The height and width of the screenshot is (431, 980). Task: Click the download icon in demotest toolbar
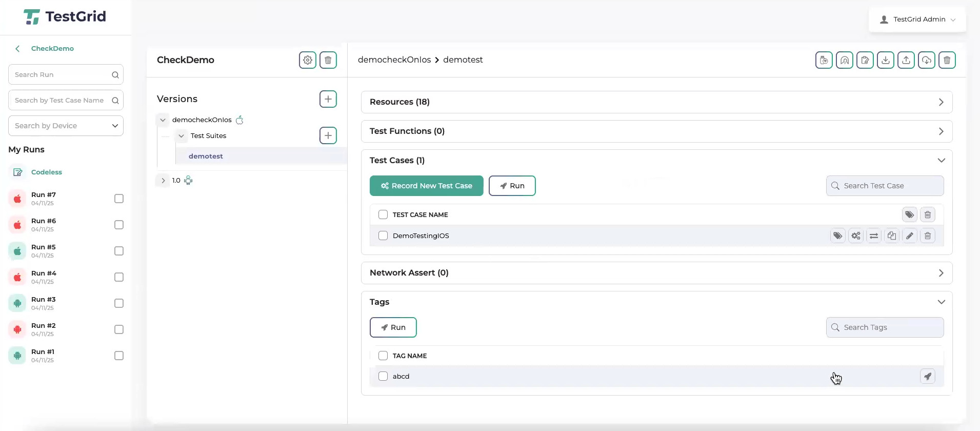tap(886, 60)
